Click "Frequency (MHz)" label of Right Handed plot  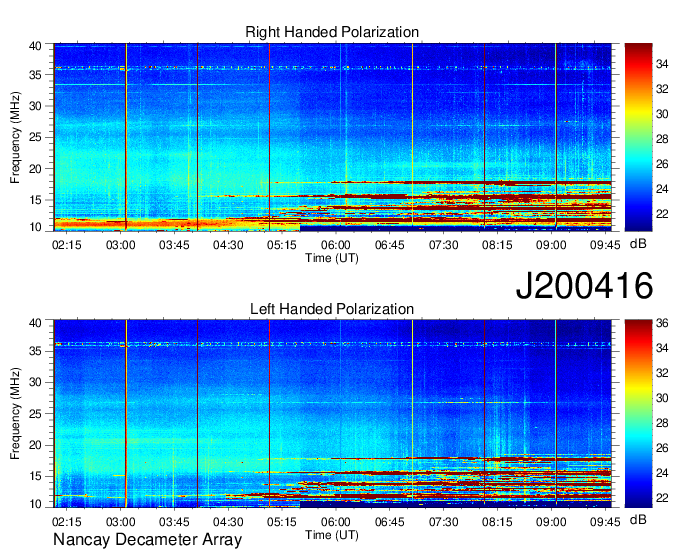[15, 137]
